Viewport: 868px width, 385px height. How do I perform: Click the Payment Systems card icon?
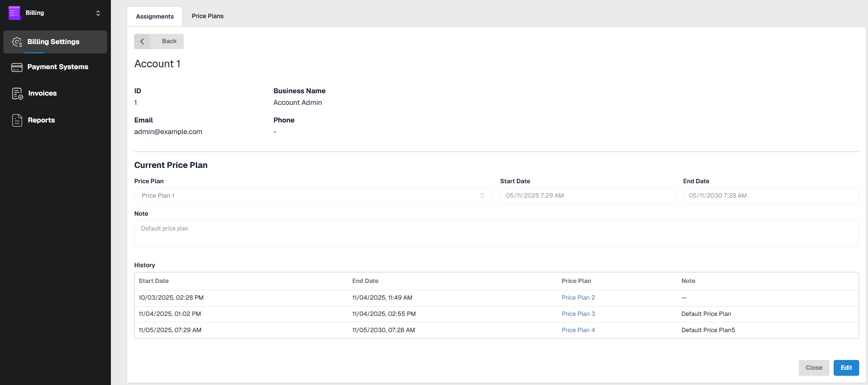point(17,67)
